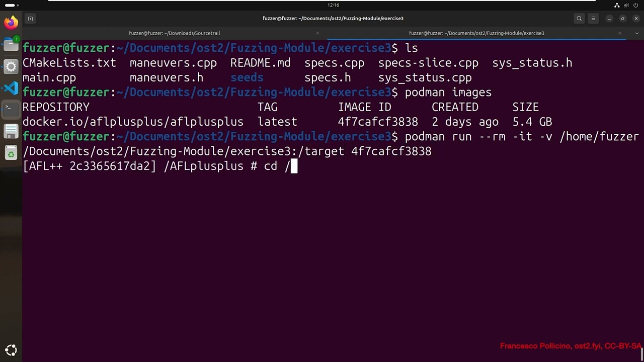Image resolution: width=644 pixels, height=362 pixels.
Task: Click the 'ls' command text
Action: point(412,48)
